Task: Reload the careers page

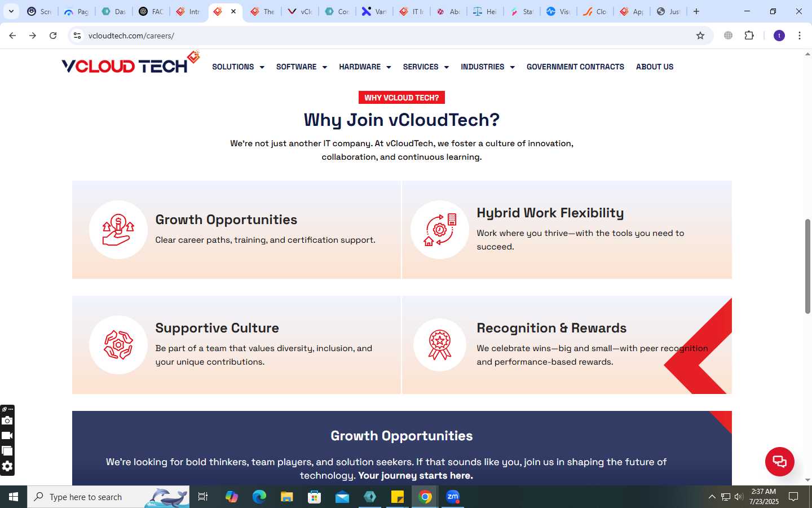Action: tap(53, 36)
